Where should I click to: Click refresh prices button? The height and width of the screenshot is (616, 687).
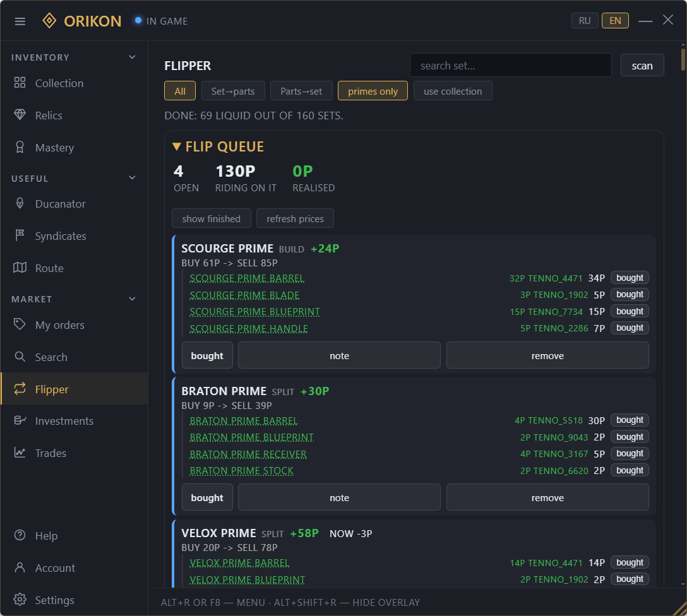tap(295, 218)
